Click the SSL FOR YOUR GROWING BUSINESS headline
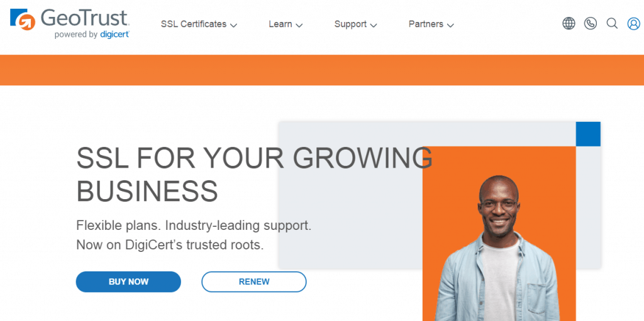The width and height of the screenshot is (644, 321). (254, 175)
